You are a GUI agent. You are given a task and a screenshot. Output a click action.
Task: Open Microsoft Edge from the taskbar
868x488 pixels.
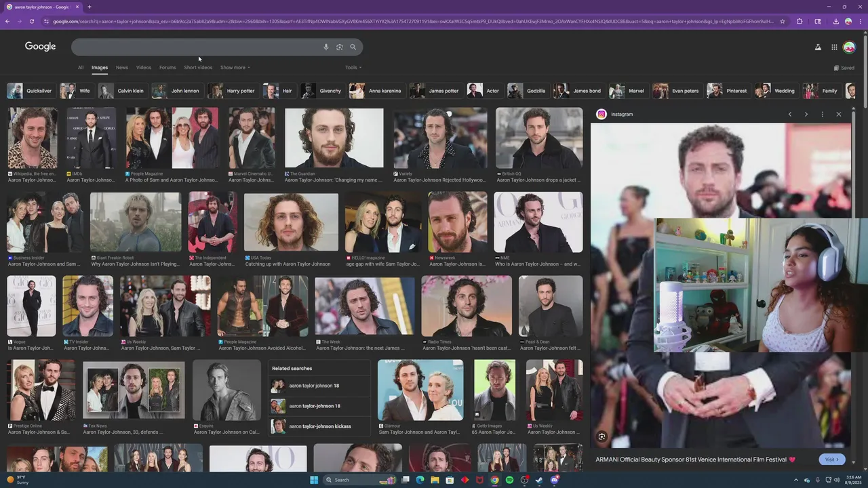(x=420, y=480)
